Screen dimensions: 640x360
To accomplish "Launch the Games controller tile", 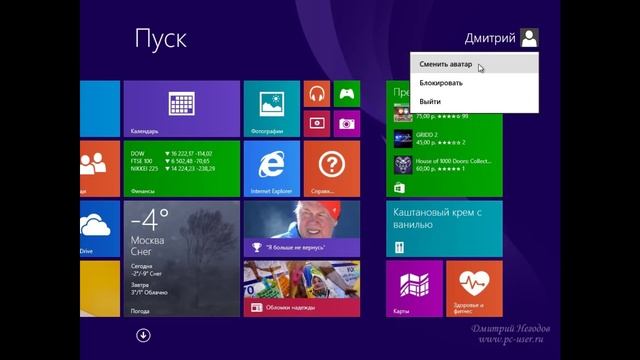I will pyautogui.click(x=347, y=94).
